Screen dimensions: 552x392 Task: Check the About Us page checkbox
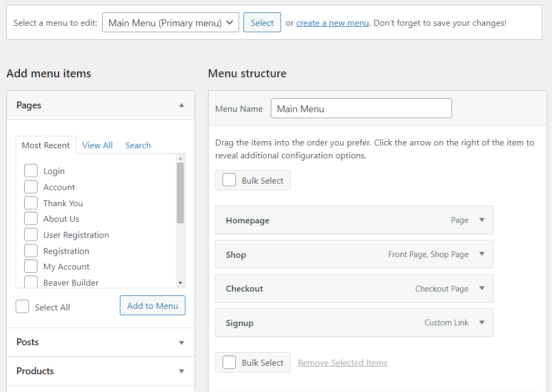pos(31,219)
